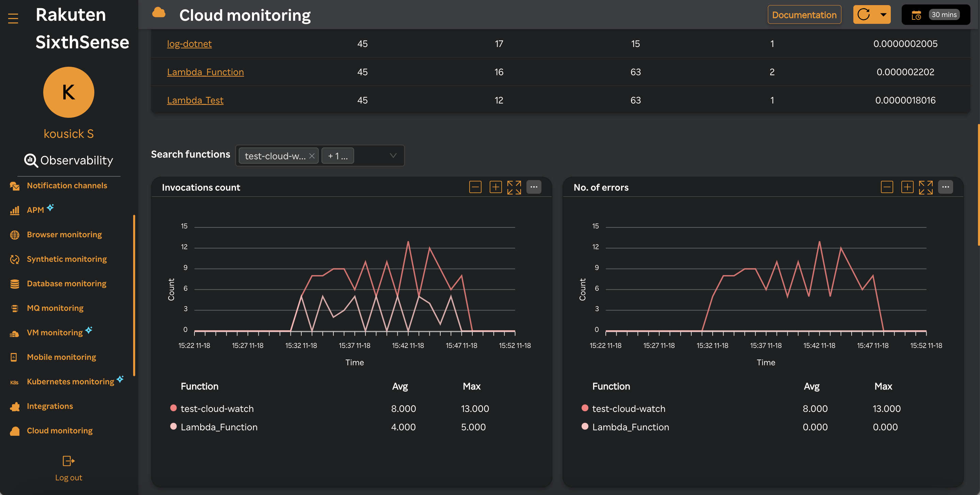Click the Avg header in errors legend
Image resolution: width=980 pixels, height=495 pixels.
pos(811,386)
